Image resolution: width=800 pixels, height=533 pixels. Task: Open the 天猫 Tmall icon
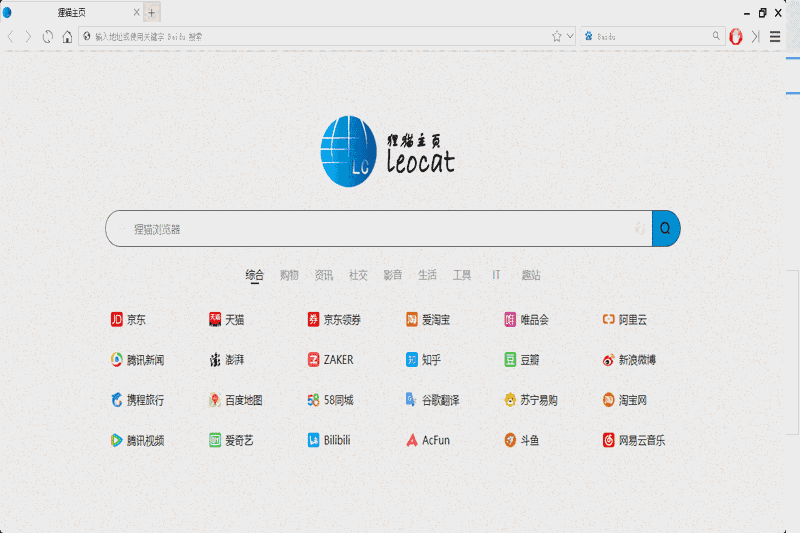[215, 319]
